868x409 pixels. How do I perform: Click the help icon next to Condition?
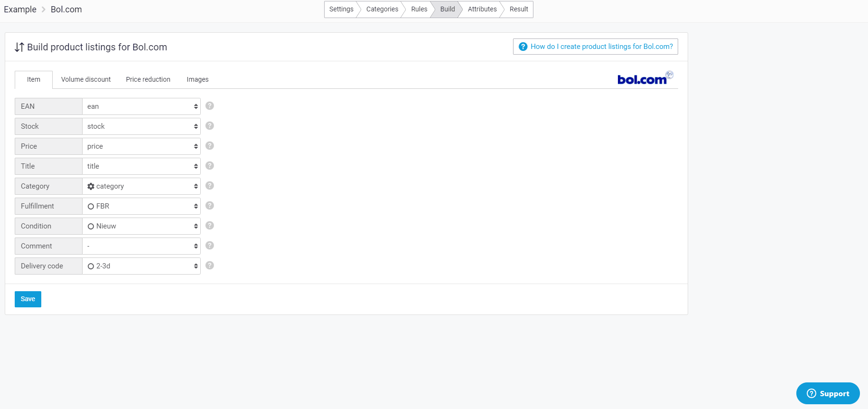[x=210, y=226]
